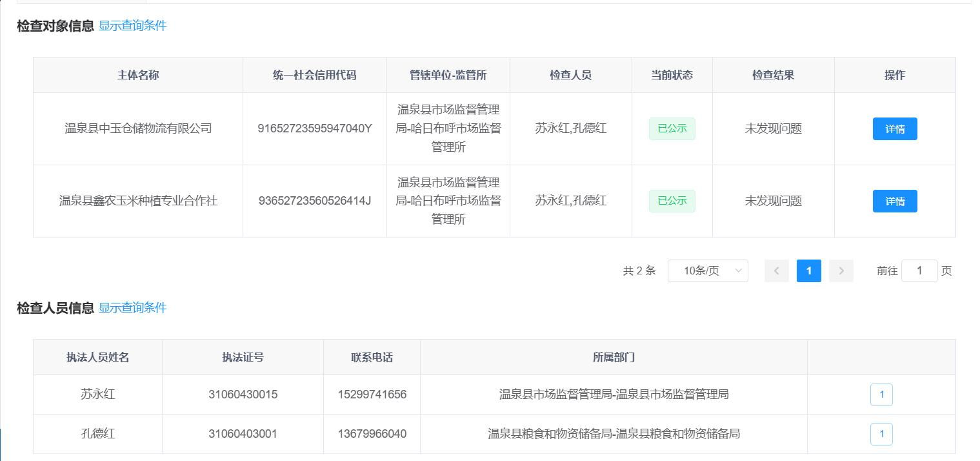
Task: Click the 检查结果 column header
Action: click(x=773, y=75)
